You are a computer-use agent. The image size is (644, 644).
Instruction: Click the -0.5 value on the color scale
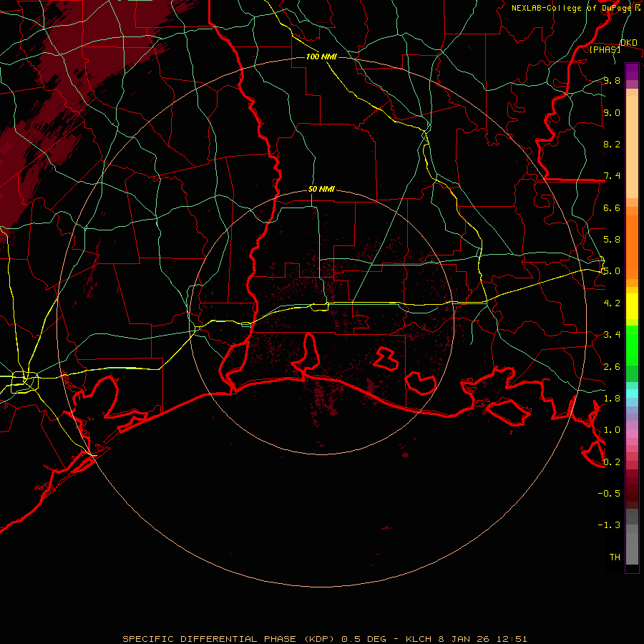(609, 494)
